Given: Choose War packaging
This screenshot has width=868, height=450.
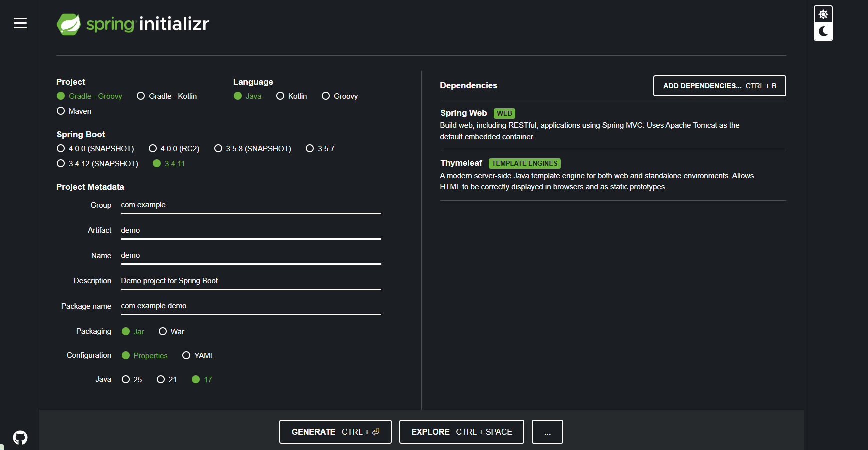Looking at the screenshot, I should [x=171, y=332].
